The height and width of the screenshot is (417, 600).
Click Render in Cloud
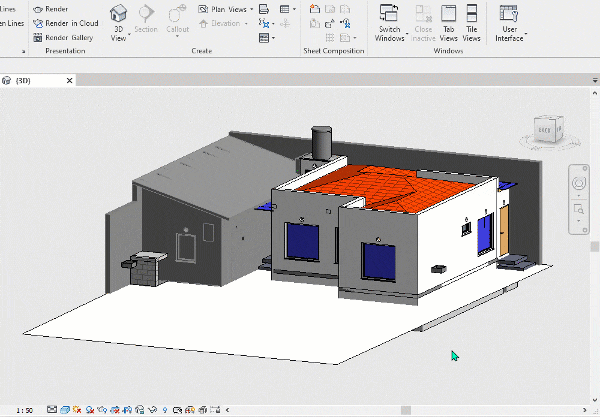click(x=65, y=23)
